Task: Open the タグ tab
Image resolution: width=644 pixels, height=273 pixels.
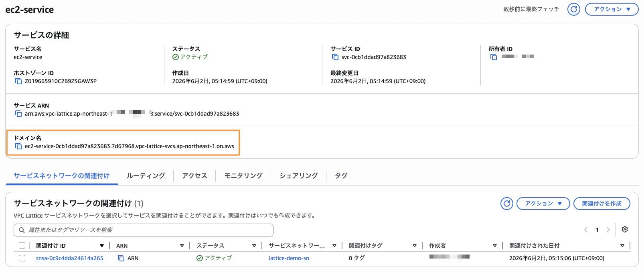Action: coord(341,176)
